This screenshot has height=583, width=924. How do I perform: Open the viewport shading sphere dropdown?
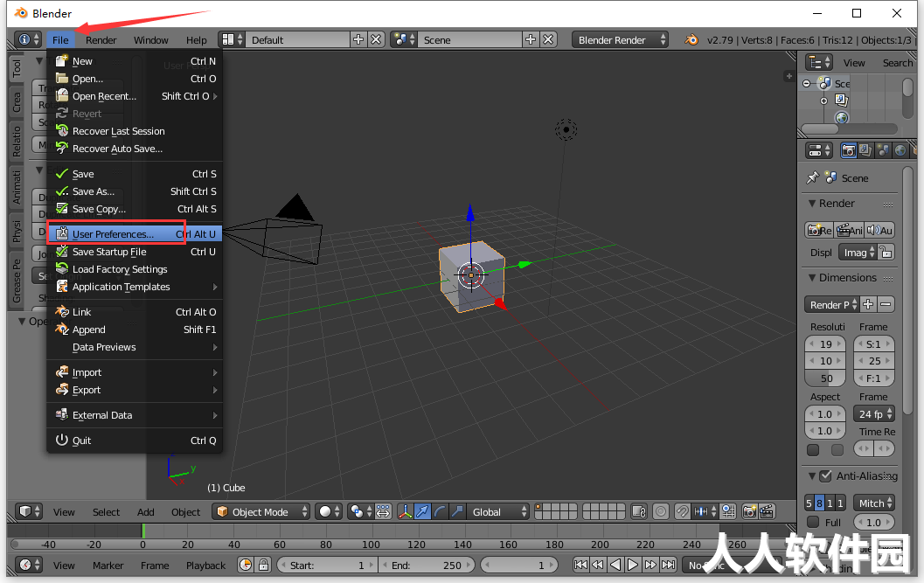(x=329, y=511)
